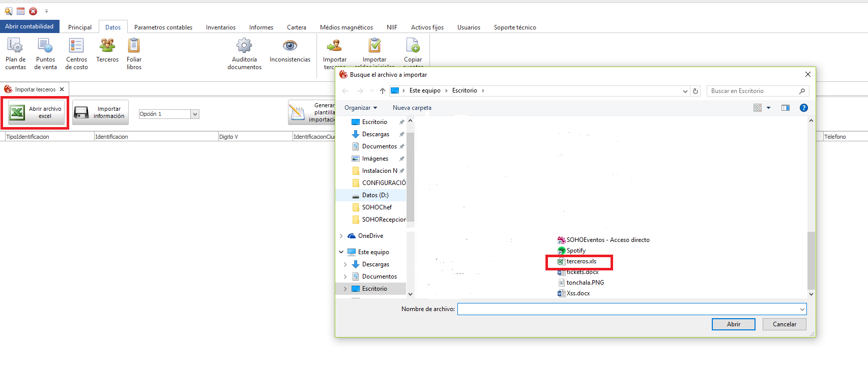
Task: Expand the Opción 1 dropdown
Action: pyautogui.click(x=195, y=114)
